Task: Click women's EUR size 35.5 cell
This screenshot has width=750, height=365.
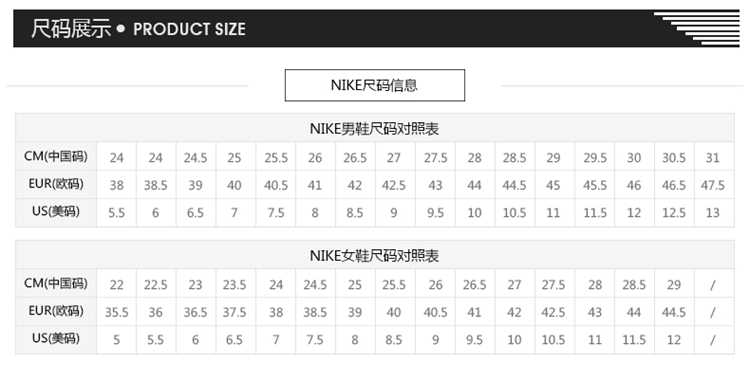Action: [x=117, y=312]
